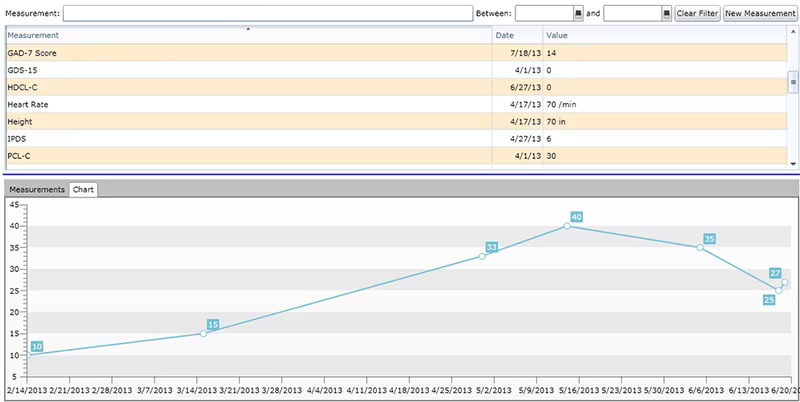This screenshot has width=800, height=402.
Task: Click the table scrollbar thumb
Action: click(x=793, y=82)
